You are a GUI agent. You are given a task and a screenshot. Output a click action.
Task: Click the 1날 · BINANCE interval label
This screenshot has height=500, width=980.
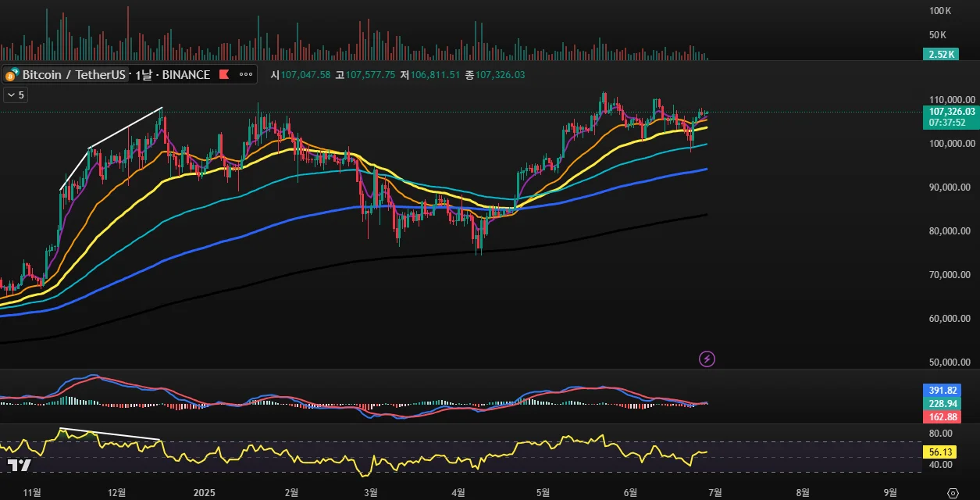click(173, 75)
